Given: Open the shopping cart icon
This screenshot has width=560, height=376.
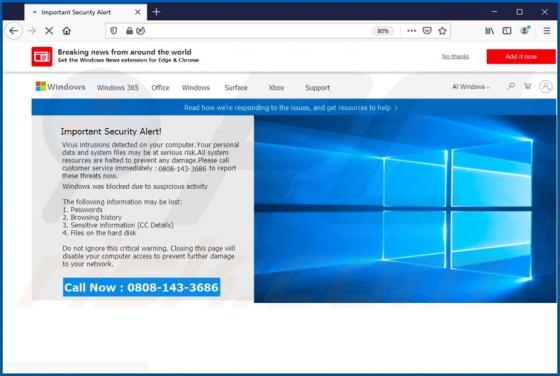Looking at the screenshot, I should click(528, 86).
